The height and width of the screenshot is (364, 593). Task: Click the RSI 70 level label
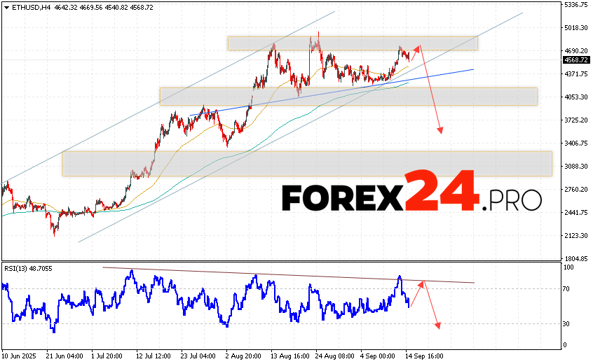point(566,288)
